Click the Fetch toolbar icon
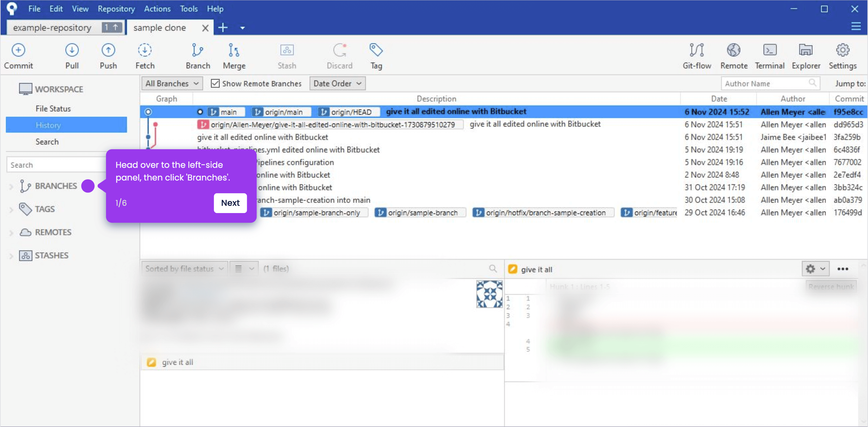Image resolution: width=868 pixels, height=427 pixels. click(145, 56)
